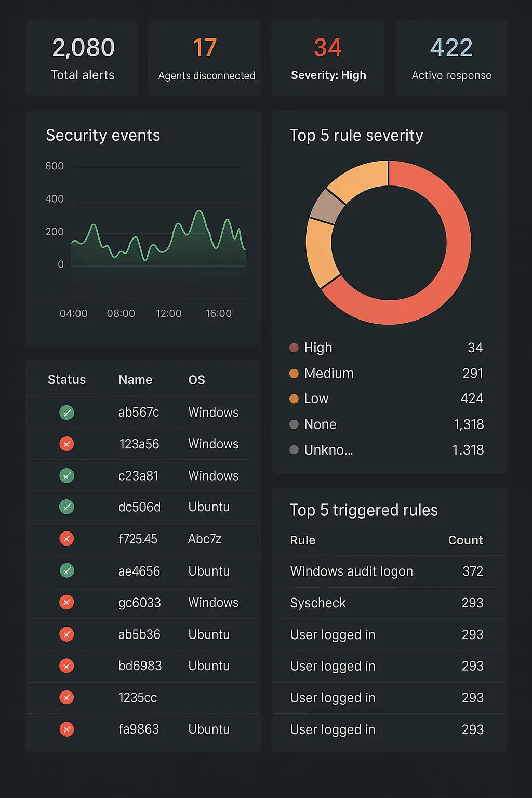Click the red X status icon for 123a56
Image resolution: width=532 pixels, height=798 pixels.
[x=66, y=444]
